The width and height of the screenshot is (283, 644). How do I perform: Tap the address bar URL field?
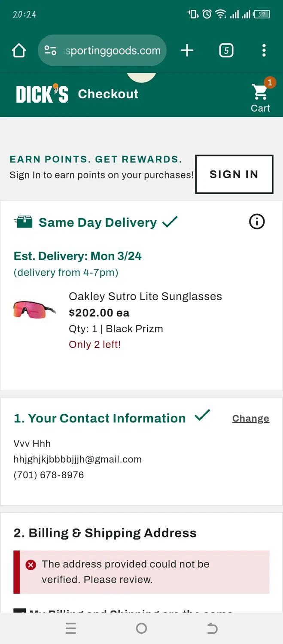coord(112,51)
